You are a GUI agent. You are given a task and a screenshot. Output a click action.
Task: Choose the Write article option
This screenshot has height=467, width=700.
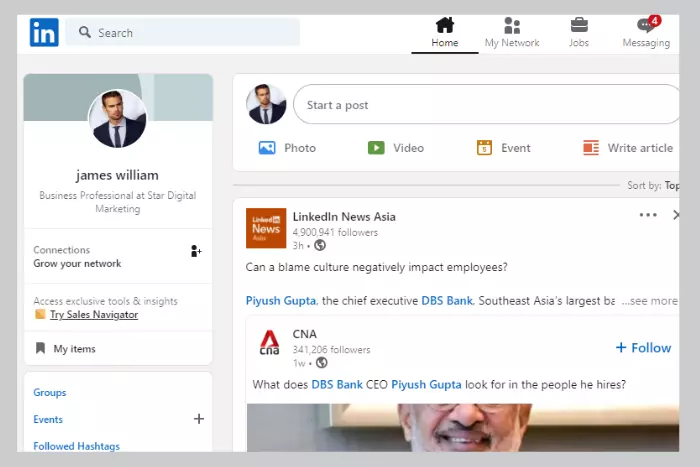click(628, 148)
